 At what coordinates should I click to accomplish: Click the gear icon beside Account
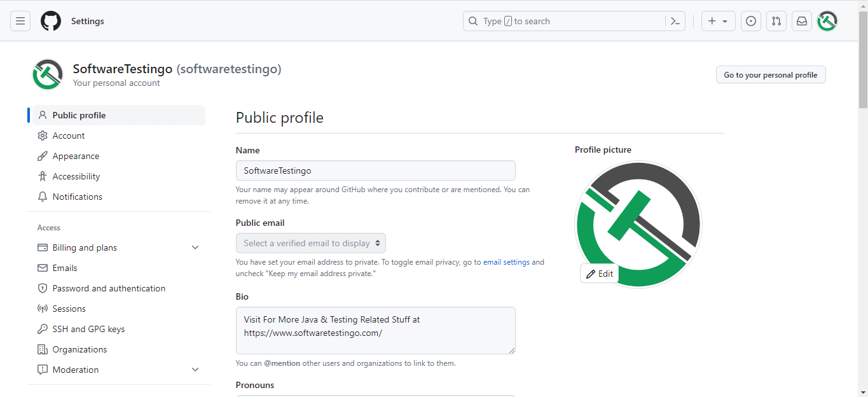pyautogui.click(x=43, y=136)
